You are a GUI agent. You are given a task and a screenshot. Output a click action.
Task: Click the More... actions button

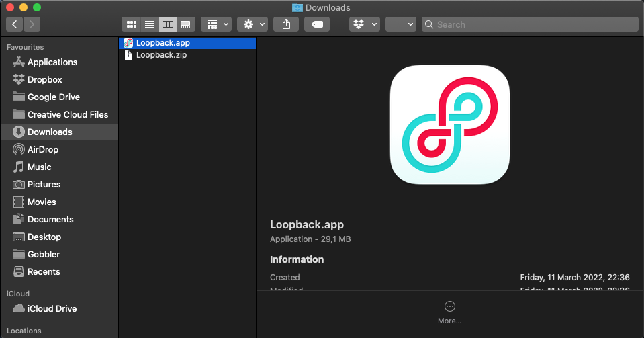(450, 312)
